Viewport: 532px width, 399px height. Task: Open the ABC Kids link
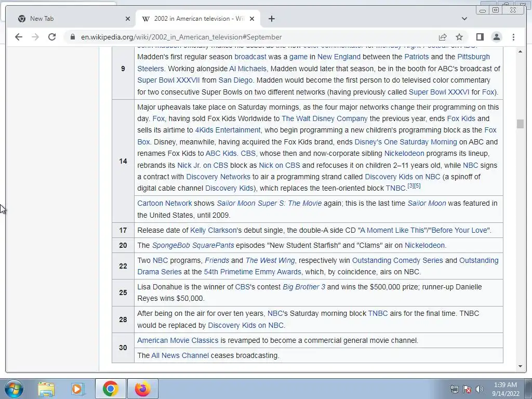pos(221,153)
